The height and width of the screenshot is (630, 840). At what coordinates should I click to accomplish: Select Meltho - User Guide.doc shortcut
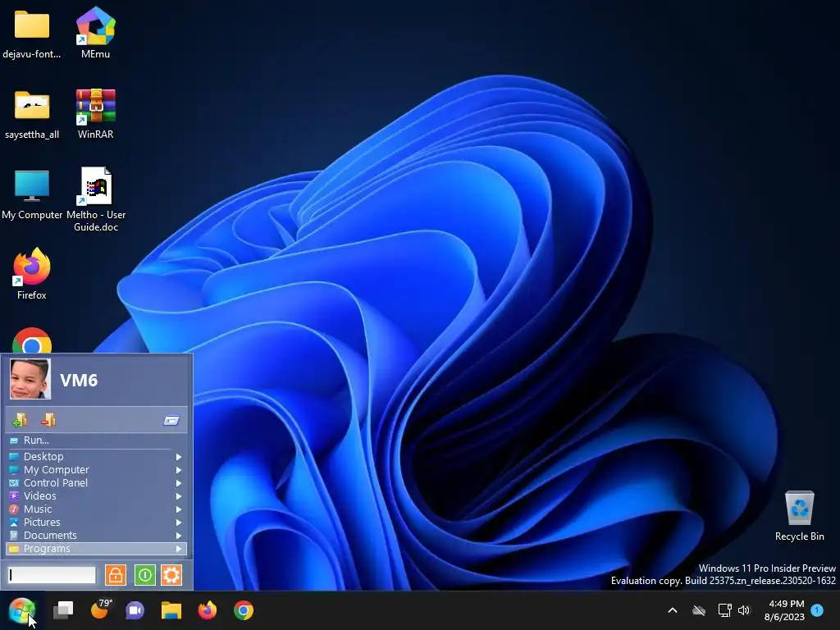click(96, 199)
